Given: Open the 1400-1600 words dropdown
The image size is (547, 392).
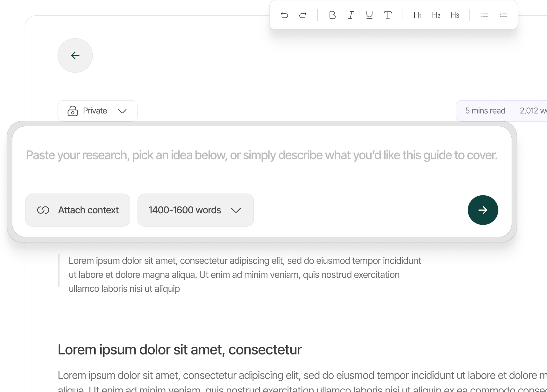Looking at the screenshot, I should point(195,210).
